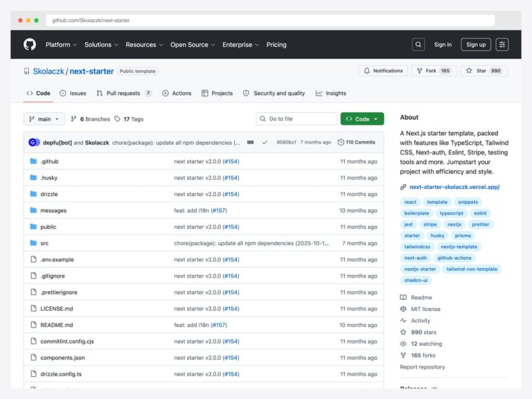
Task: Click the .github folder icon
Action: click(x=33, y=161)
